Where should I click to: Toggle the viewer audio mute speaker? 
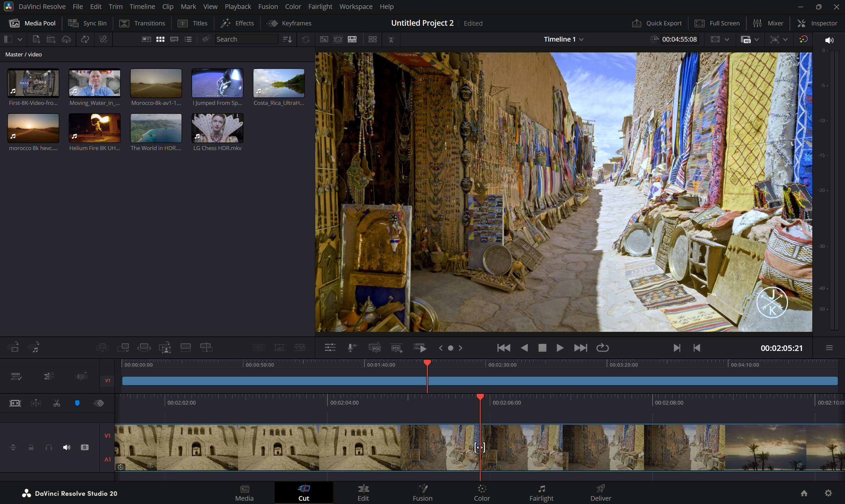(829, 40)
